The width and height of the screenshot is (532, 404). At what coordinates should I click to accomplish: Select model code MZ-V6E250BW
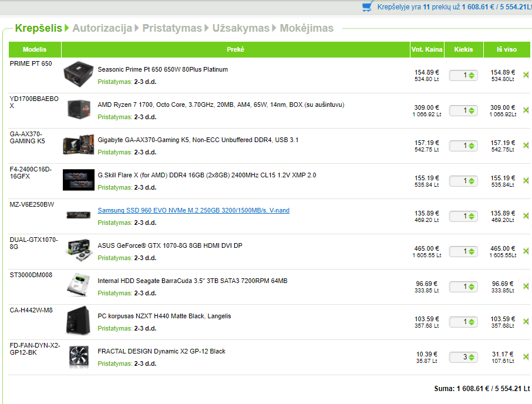[32, 204]
